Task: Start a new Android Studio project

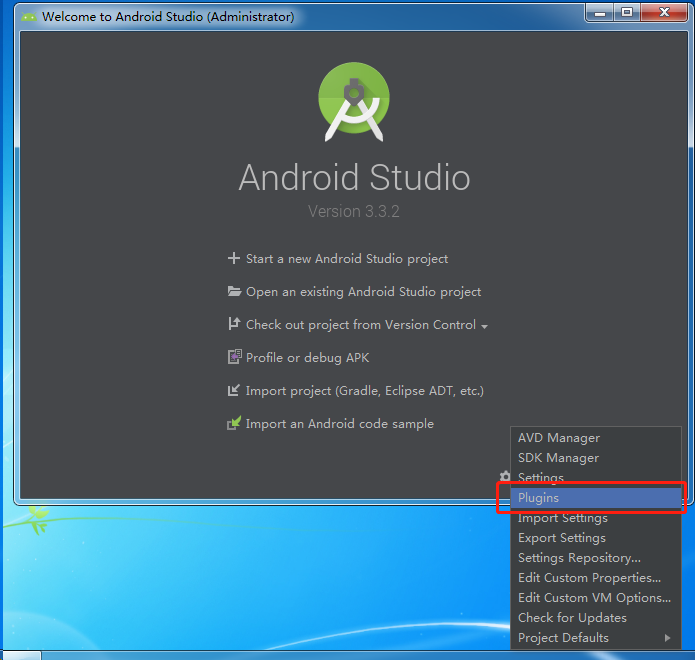Action: coord(347,258)
